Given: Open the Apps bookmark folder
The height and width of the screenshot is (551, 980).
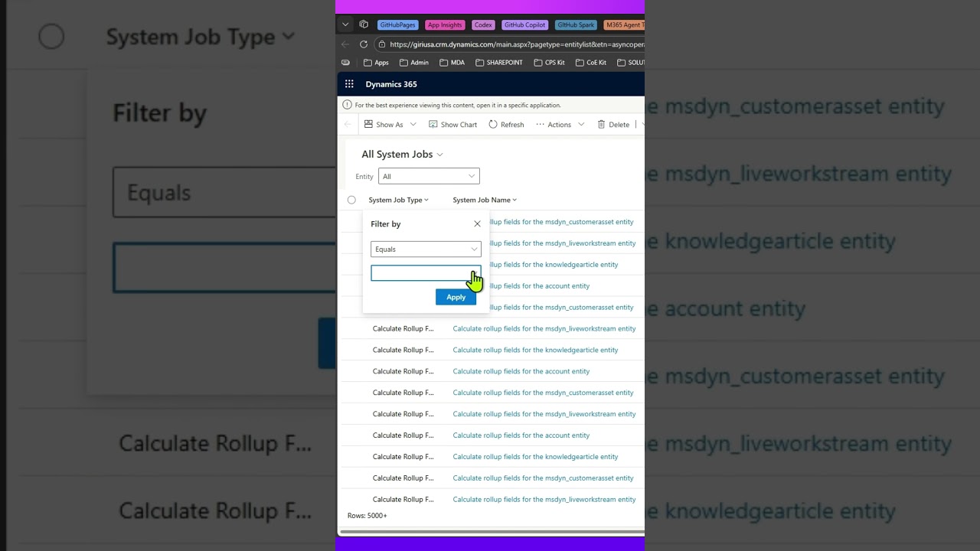Looking at the screenshot, I should click(376, 62).
